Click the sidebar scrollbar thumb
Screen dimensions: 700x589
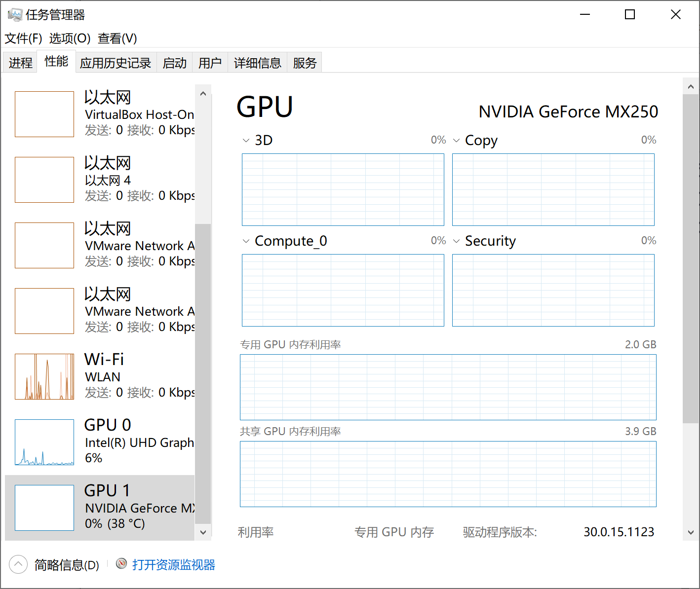(x=203, y=373)
